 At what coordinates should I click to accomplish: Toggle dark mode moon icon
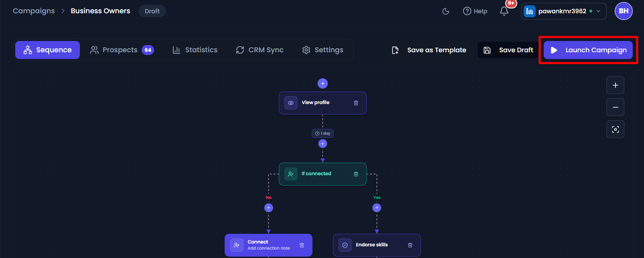point(446,11)
